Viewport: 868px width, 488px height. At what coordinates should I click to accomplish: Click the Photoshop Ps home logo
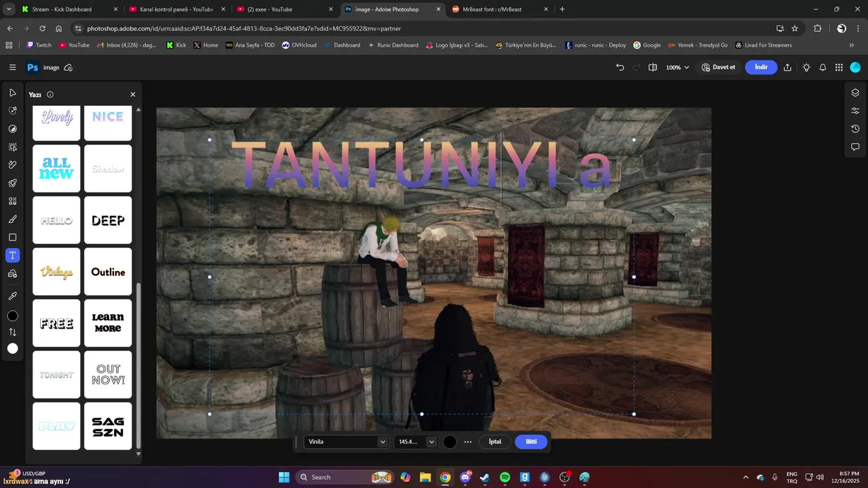click(32, 67)
